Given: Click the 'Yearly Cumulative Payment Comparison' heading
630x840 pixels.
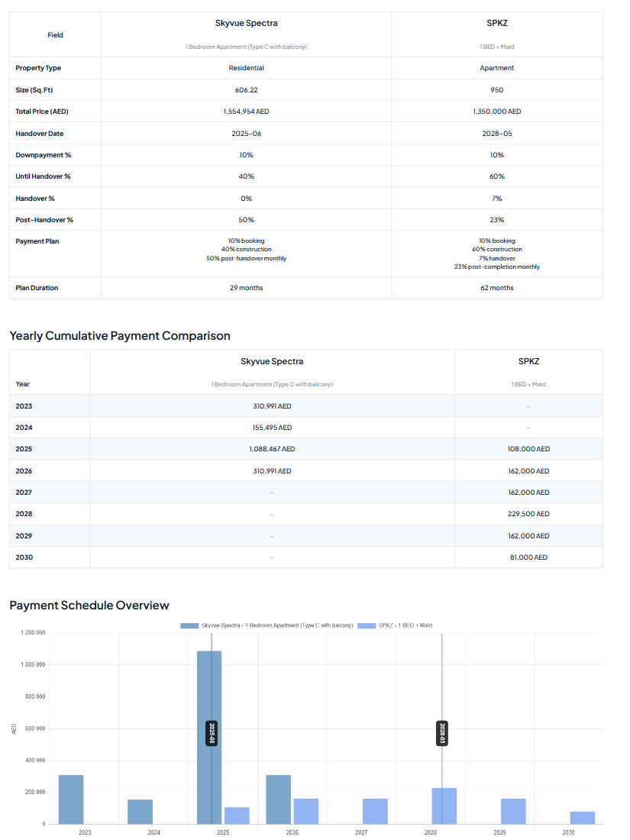Looking at the screenshot, I should click(120, 336).
